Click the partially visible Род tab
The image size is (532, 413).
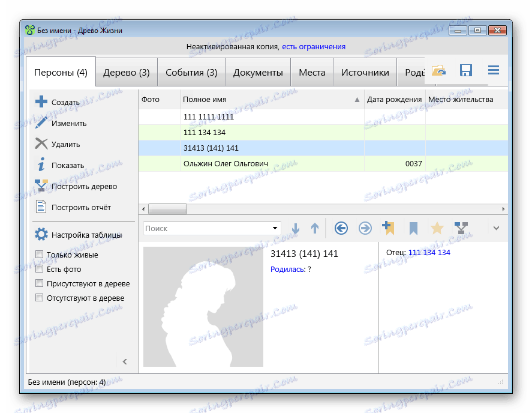411,73
